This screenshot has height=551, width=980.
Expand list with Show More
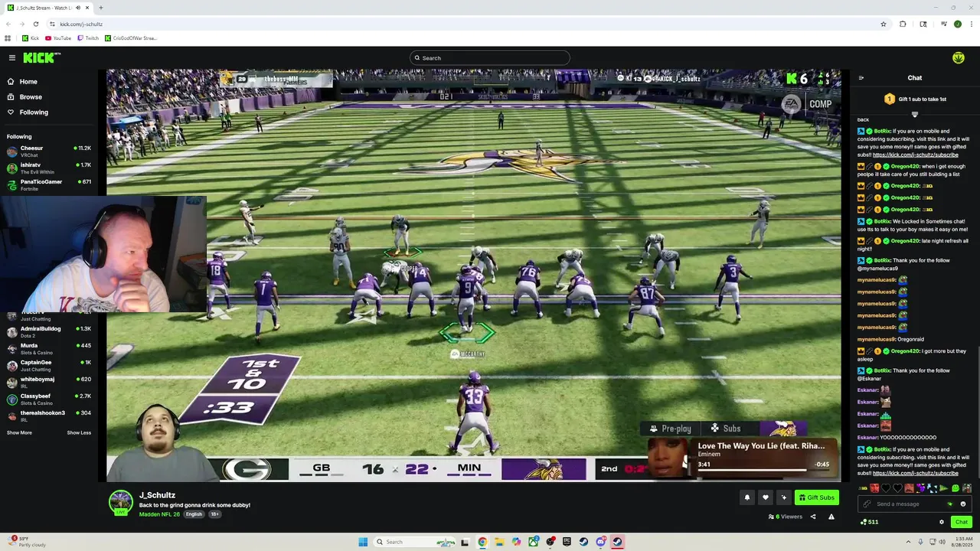19,432
